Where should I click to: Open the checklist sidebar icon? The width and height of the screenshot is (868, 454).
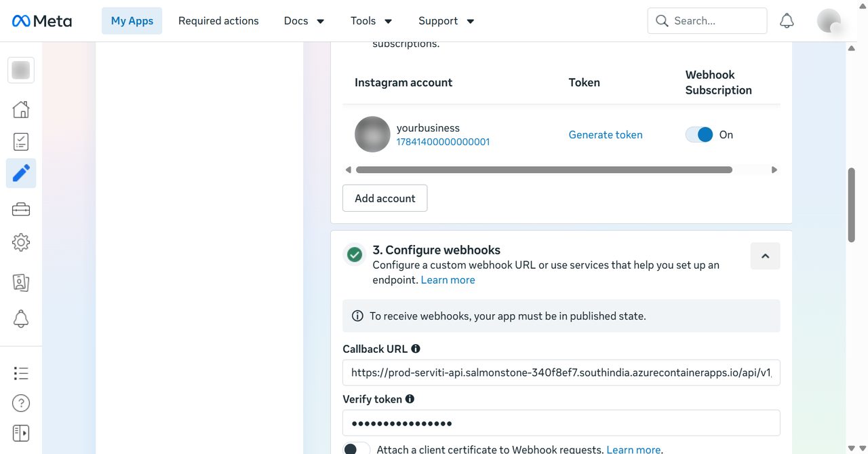coord(21,141)
